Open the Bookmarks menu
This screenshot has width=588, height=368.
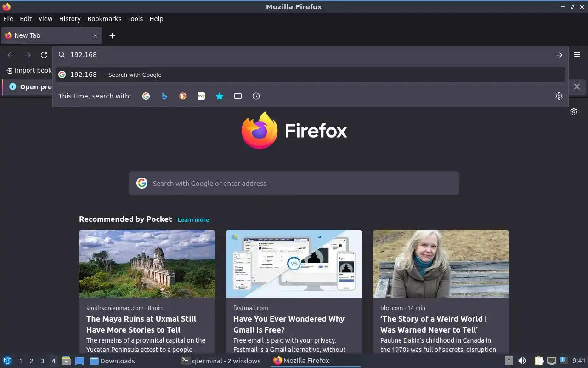pos(104,19)
